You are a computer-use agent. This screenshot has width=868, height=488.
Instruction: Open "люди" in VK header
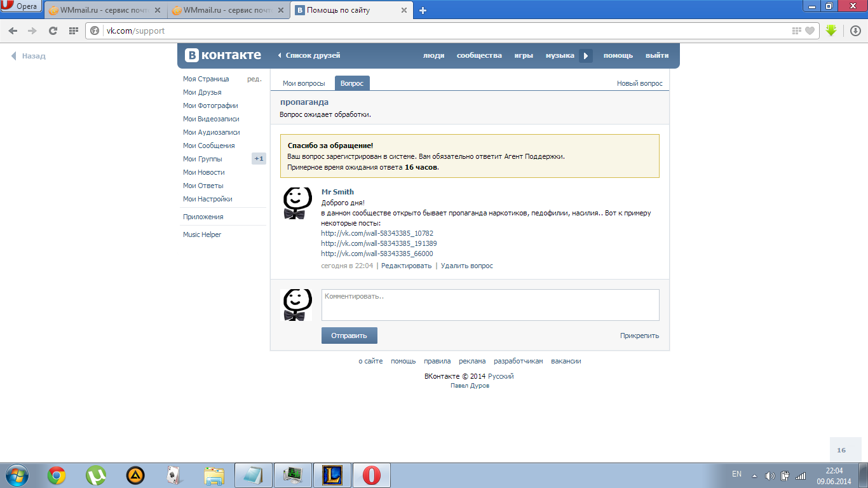[x=434, y=55]
